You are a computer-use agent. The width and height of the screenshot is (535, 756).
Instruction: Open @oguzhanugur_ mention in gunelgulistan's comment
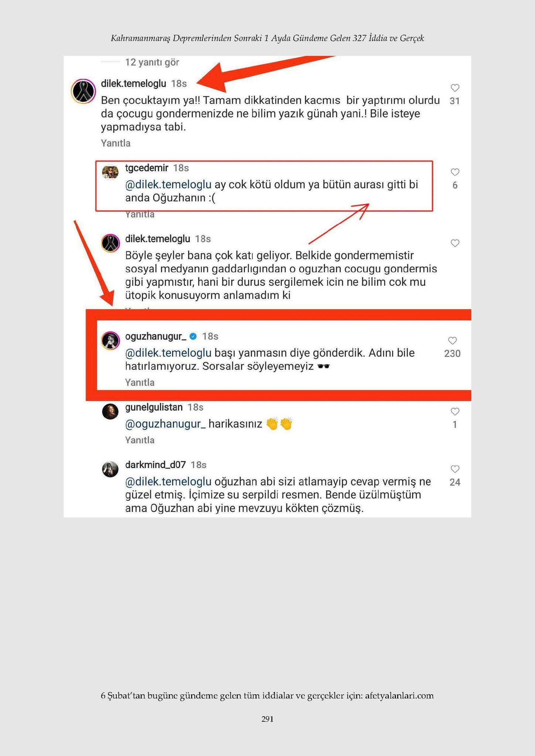click(165, 424)
